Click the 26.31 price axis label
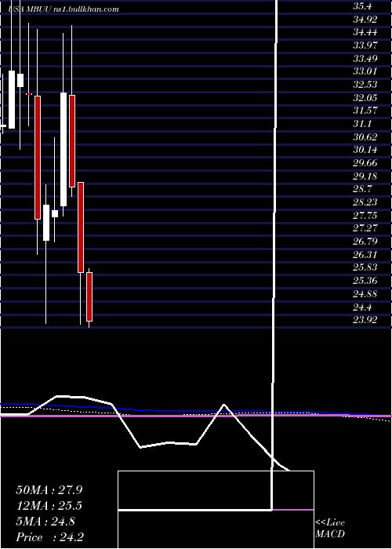The height and width of the screenshot is (549, 392). tap(365, 254)
